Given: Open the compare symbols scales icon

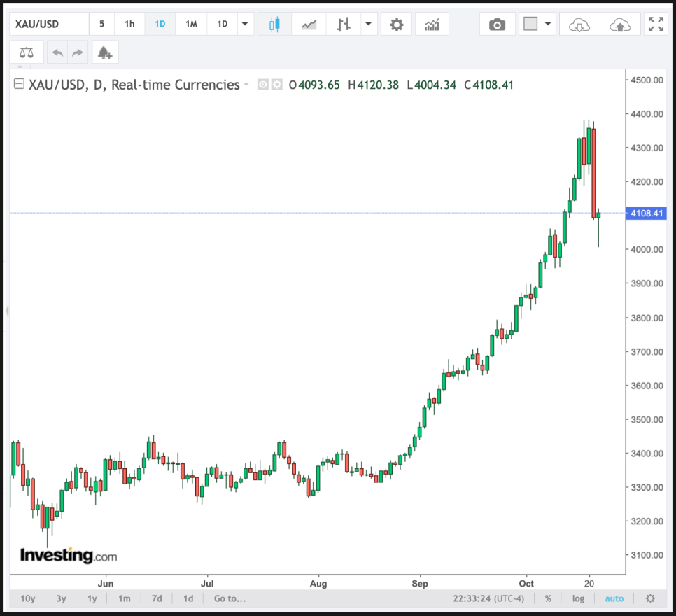Looking at the screenshot, I should (x=27, y=52).
